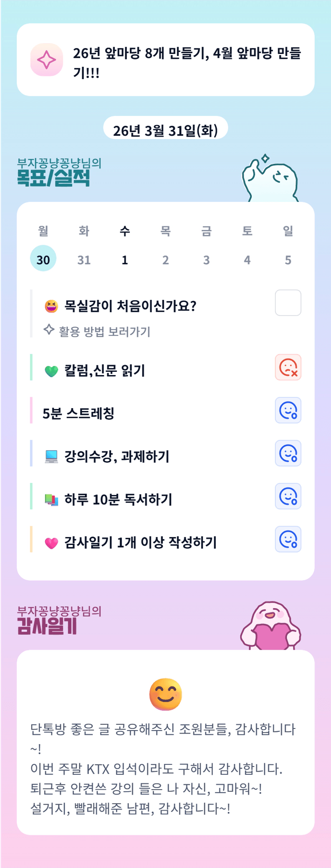Click the ghost thumbs-up mascot
The height and width of the screenshot is (868, 331).
pyautogui.click(x=270, y=179)
